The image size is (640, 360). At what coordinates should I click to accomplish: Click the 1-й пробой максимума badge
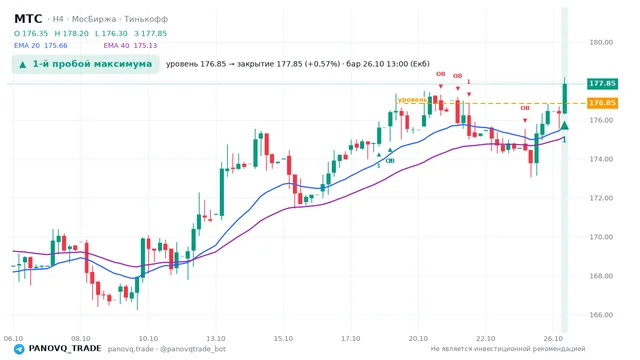[x=86, y=64]
